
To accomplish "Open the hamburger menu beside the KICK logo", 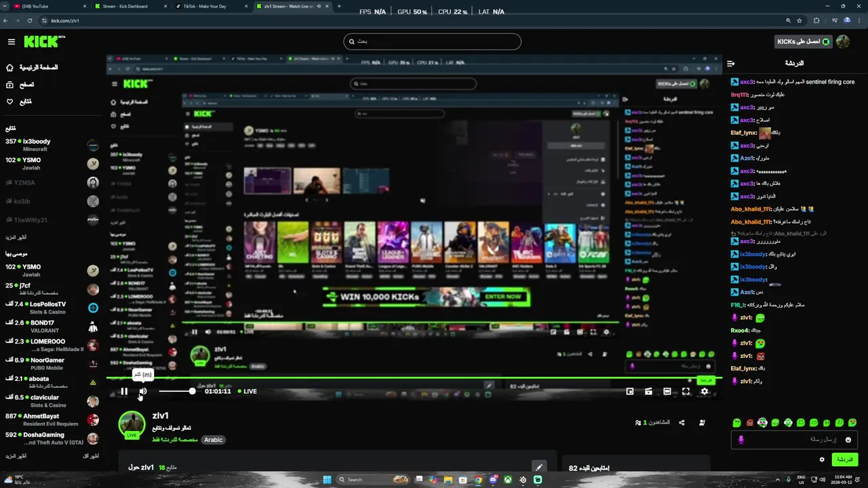I will tap(12, 41).
